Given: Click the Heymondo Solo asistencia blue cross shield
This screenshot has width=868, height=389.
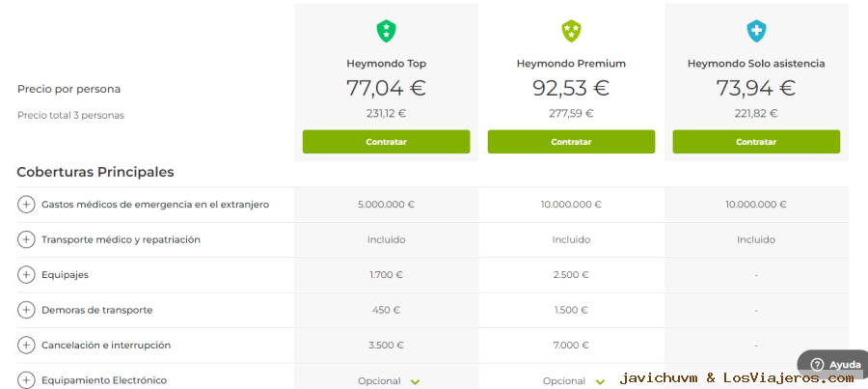Looking at the screenshot, I should tap(756, 31).
